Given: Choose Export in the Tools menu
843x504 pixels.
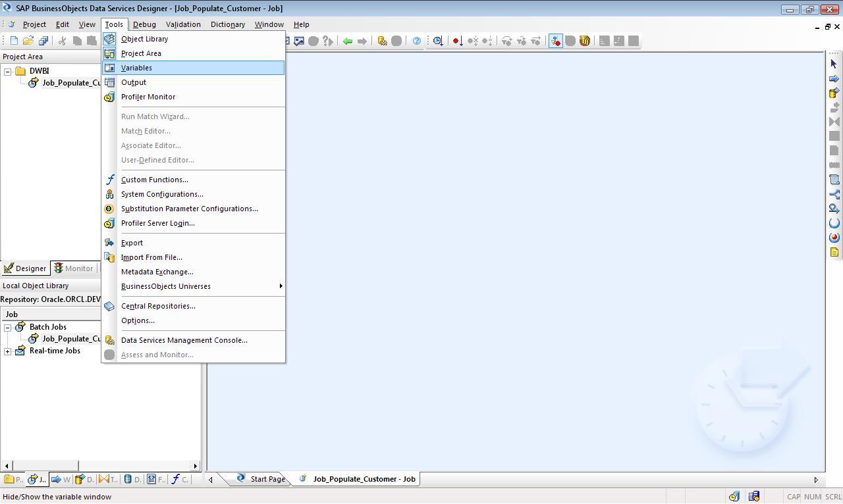Looking at the screenshot, I should 193,243.
